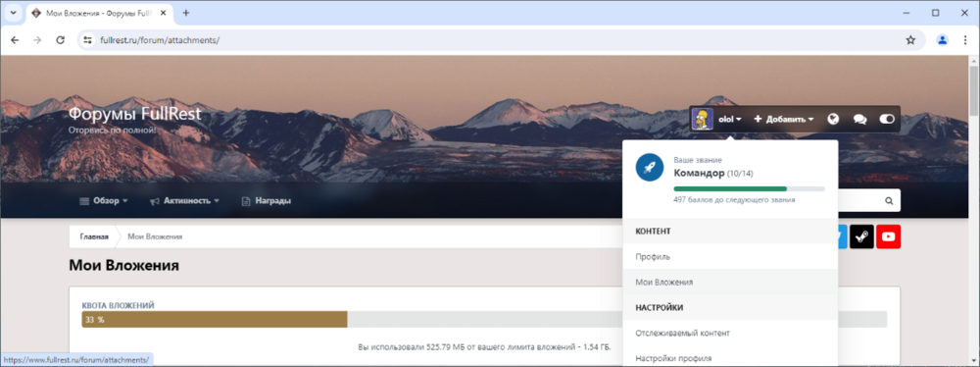
Task: Reload the page
Action: [61, 40]
